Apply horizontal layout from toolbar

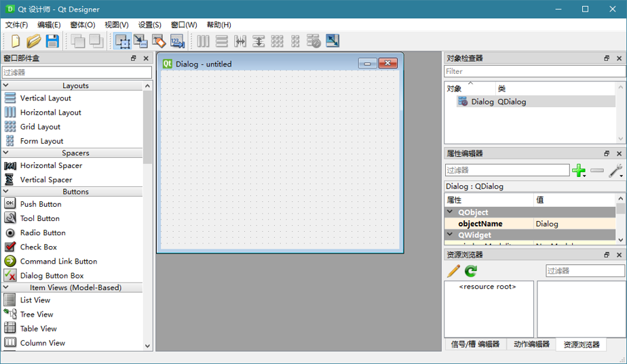pyautogui.click(x=203, y=41)
